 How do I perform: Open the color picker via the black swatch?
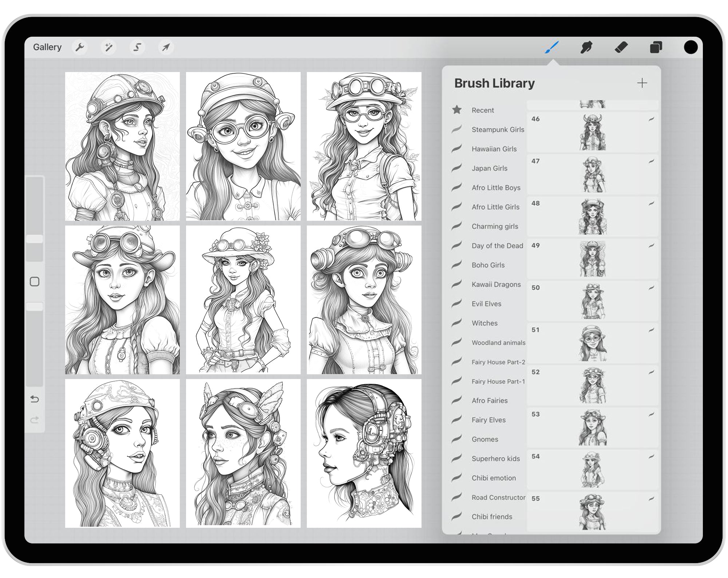click(x=691, y=47)
